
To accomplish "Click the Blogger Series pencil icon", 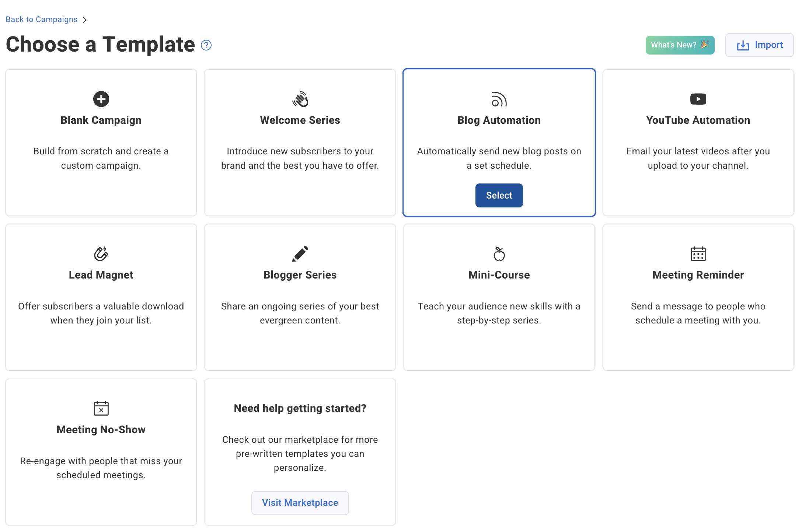I will (300, 253).
